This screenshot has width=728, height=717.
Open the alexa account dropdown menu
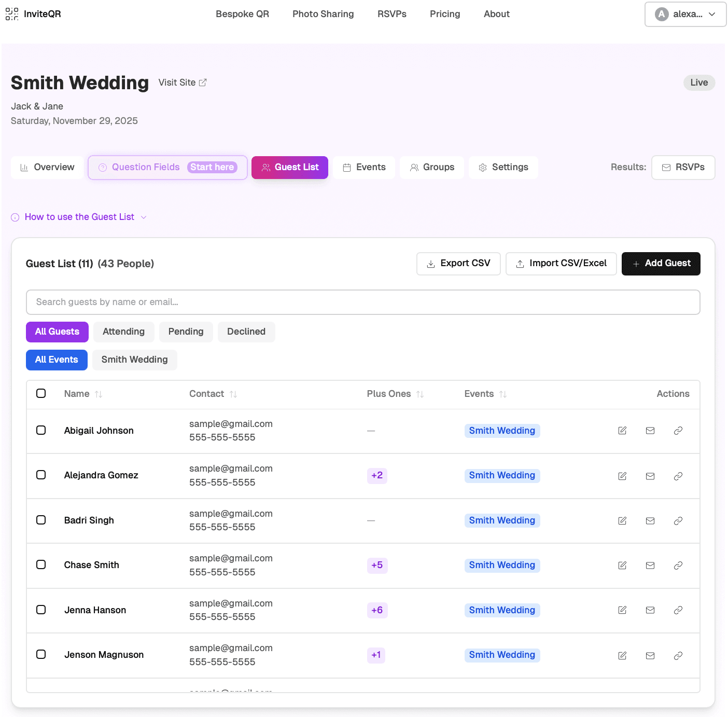685,14
